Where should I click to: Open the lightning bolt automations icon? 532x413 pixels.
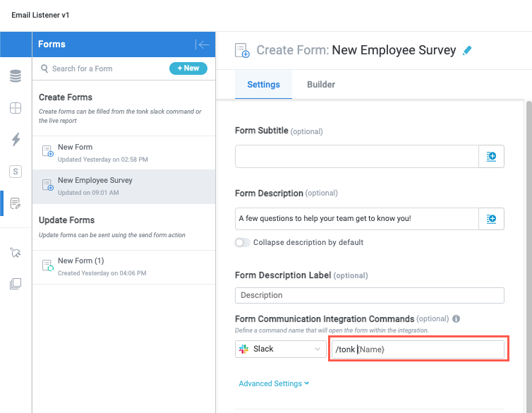pos(16,139)
